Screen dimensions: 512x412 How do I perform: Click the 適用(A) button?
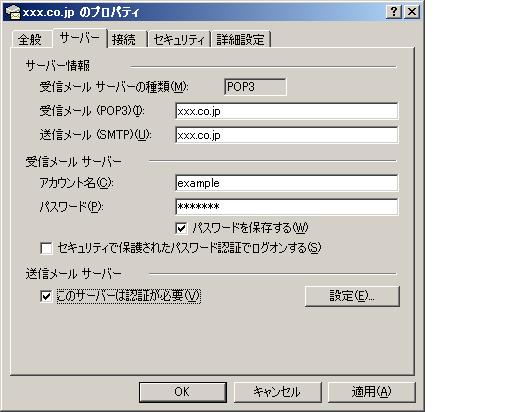(x=372, y=392)
